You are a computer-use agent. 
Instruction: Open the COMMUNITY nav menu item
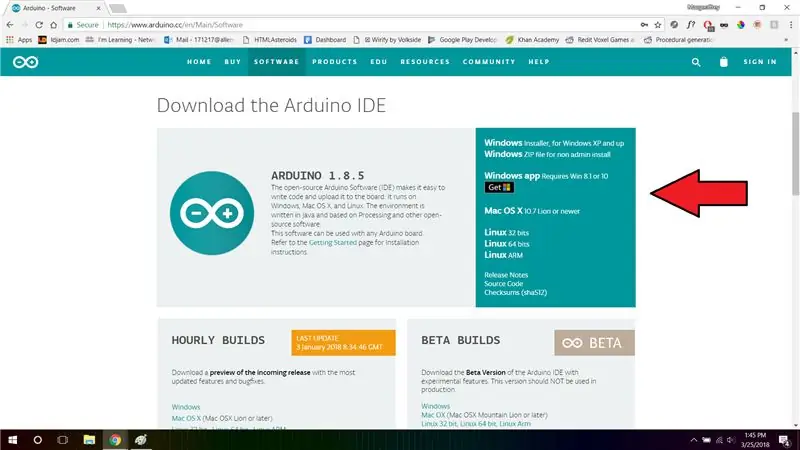489,62
